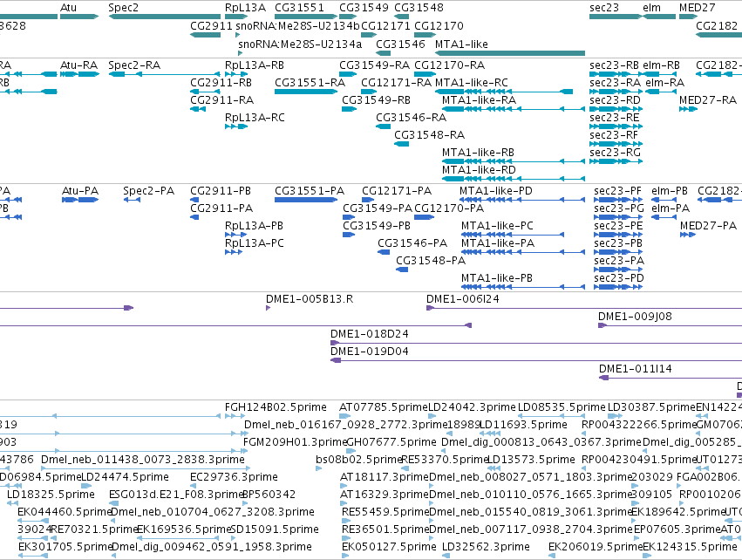The height and width of the screenshot is (560, 742).
Task: Open protein MTA1-like-PD
Action: tap(522, 200)
